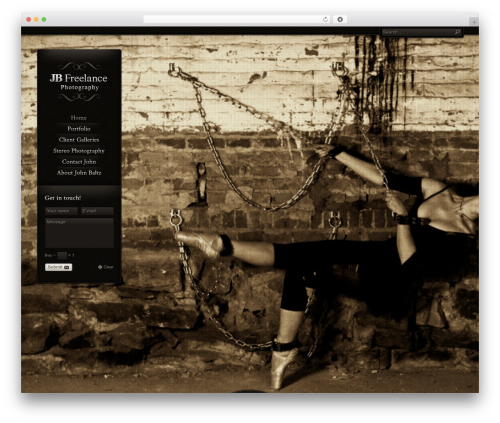Screen dimensions: 500x423
Task: Click the round Clear icon in the form
Action: pyautogui.click(x=100, y=267)
